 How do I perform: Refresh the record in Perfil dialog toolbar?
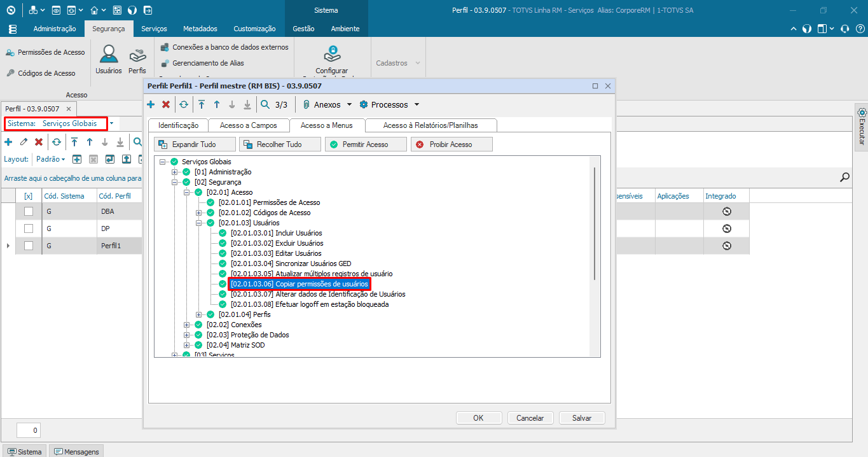184,104
